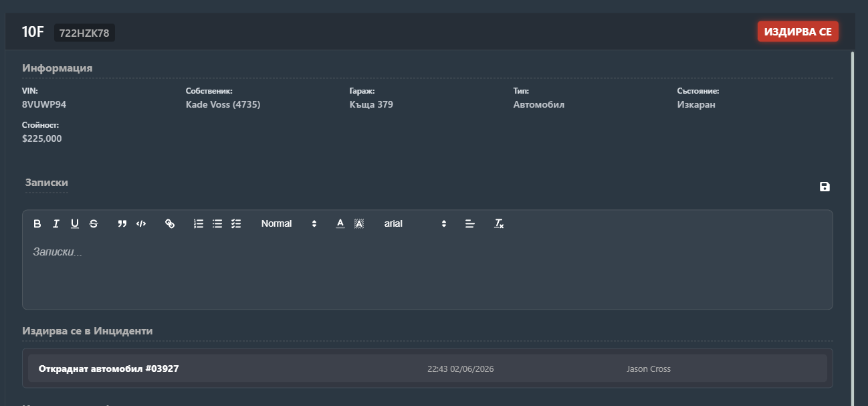Click the red ИЗДИРВА СЕ badge
The width and height of the screenshot is (868, 406).
[x=798, y=31]
